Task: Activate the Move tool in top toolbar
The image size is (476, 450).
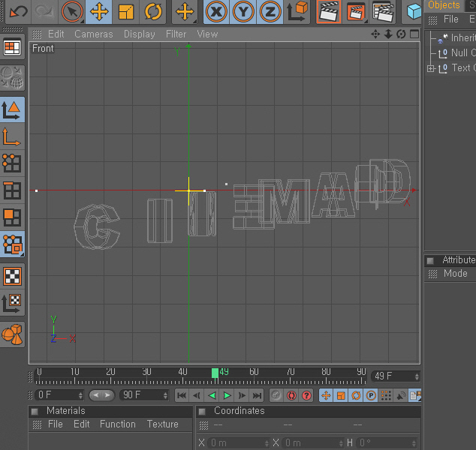Action: (x=99, y=11)
